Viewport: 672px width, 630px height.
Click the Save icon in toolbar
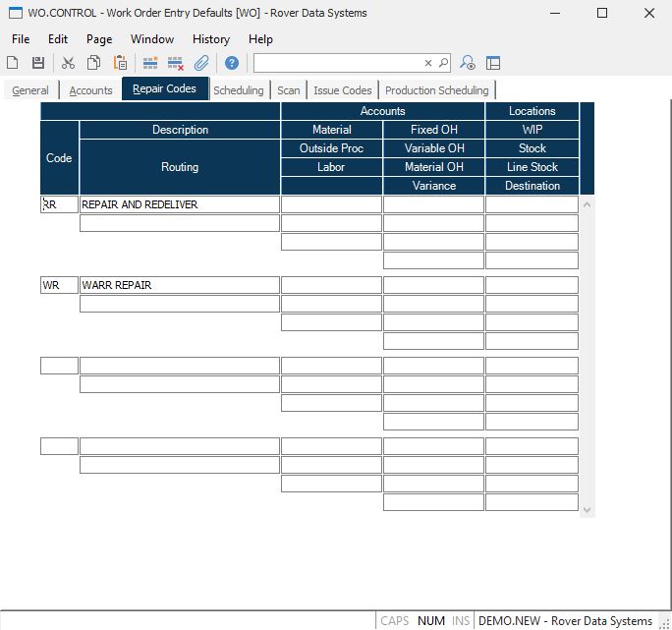coord(38,63)
